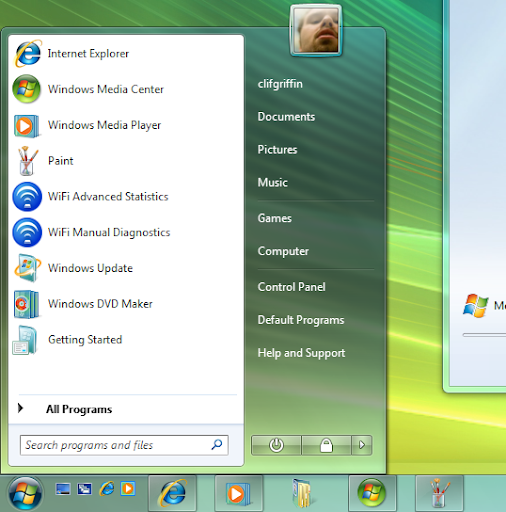Select Internet Explorer taskbar button
The width and height of the screenshot is (506, 512).
[172, 493]
